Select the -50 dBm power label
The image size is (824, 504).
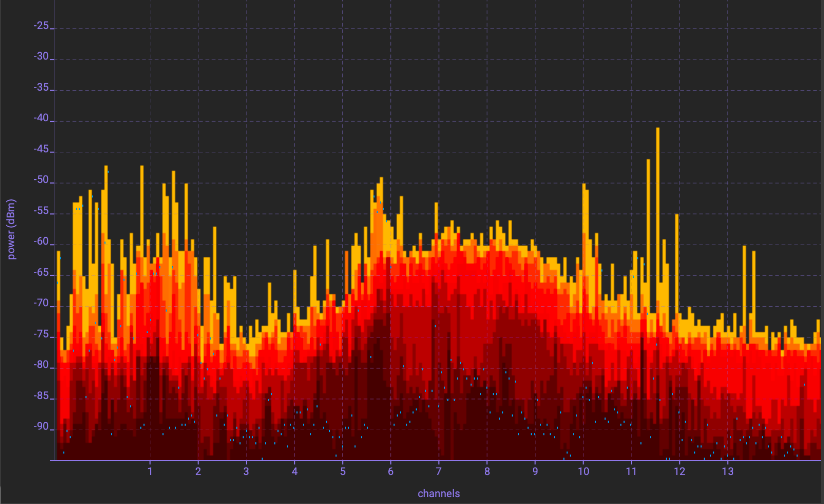tap(41, 180)
